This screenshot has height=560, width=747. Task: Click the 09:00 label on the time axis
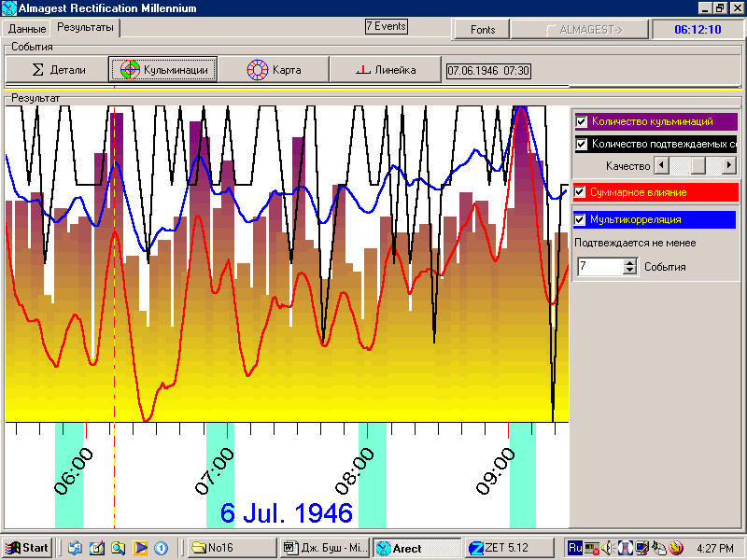click(496, 471)
